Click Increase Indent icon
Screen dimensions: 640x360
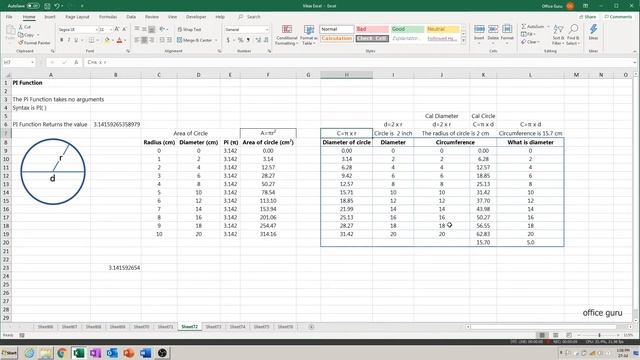(169, 40)
